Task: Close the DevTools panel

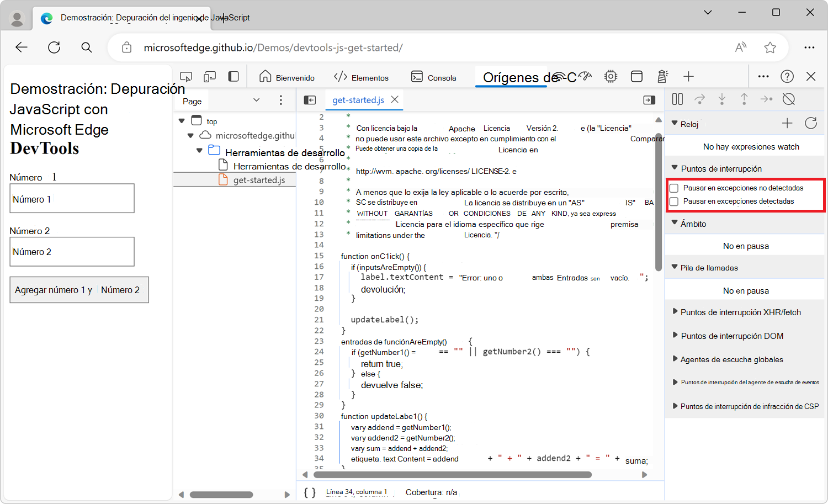Action: tap(811, 77)
